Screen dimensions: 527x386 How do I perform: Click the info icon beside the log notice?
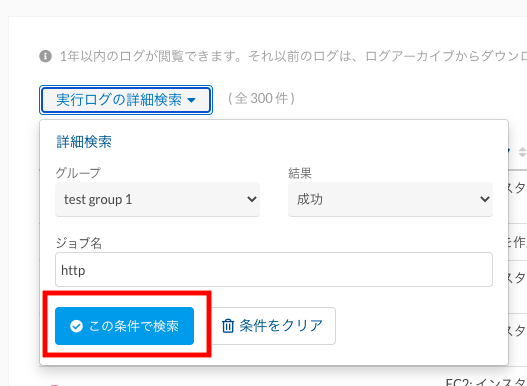[x=45, y=56]
